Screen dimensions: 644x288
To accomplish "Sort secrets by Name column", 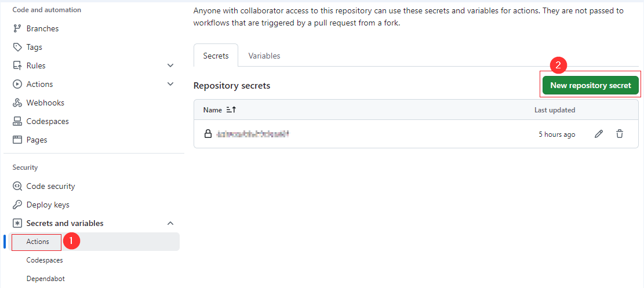I will click(x=220, y=110).
